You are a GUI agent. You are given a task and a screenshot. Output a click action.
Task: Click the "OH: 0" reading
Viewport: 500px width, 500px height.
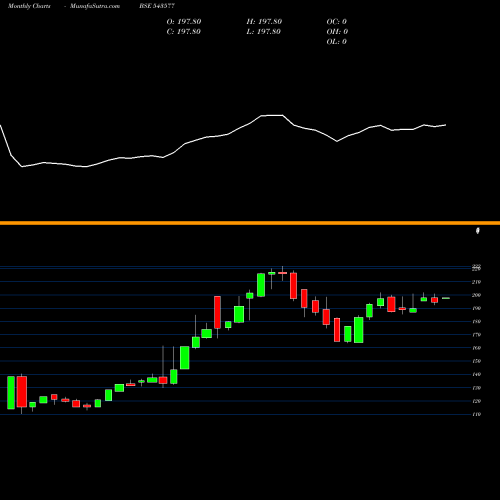(x=337, y=32)
